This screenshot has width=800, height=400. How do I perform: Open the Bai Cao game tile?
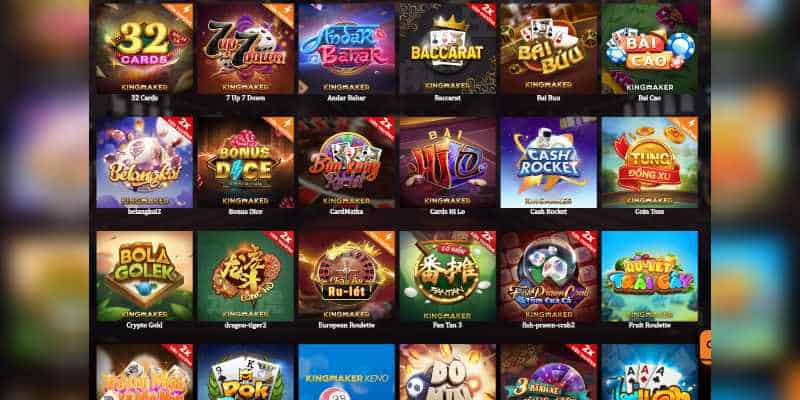point(649,48)
